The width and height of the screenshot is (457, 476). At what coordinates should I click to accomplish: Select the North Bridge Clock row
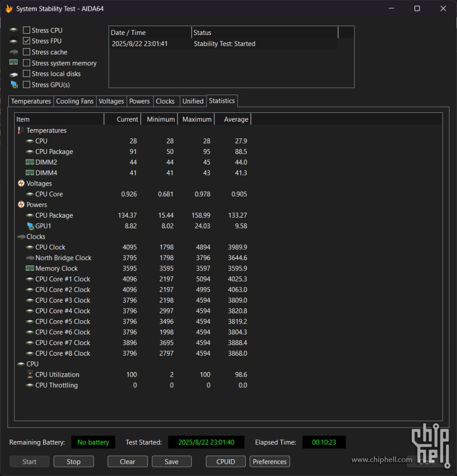[132, 258]
